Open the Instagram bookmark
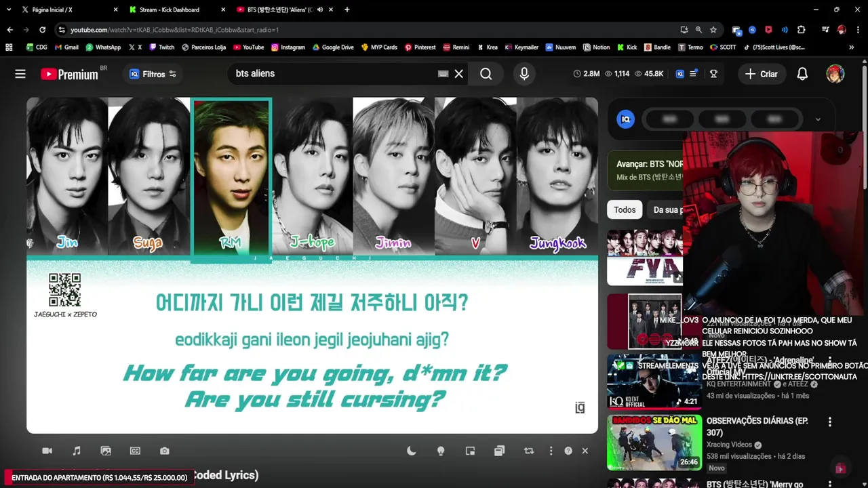 288,47
